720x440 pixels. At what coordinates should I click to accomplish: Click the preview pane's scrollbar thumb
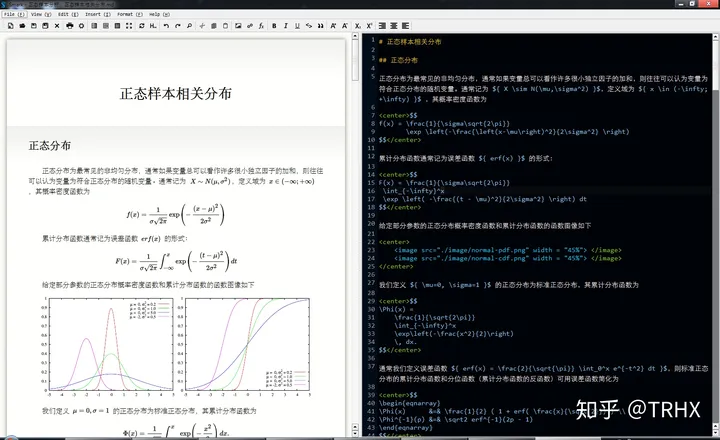coord(355,60)
